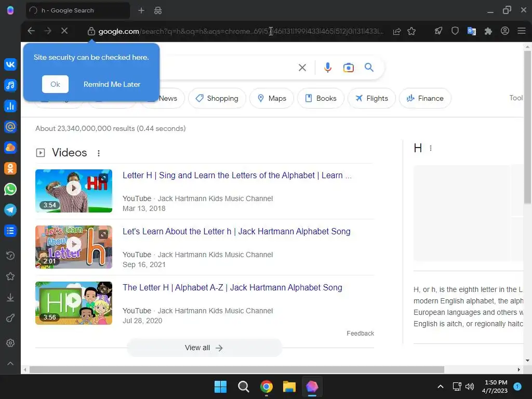Open the extensions puzzle icon
Image resolution: width=532 pixels, height=399 pixels.
click(x=488, y=31)
